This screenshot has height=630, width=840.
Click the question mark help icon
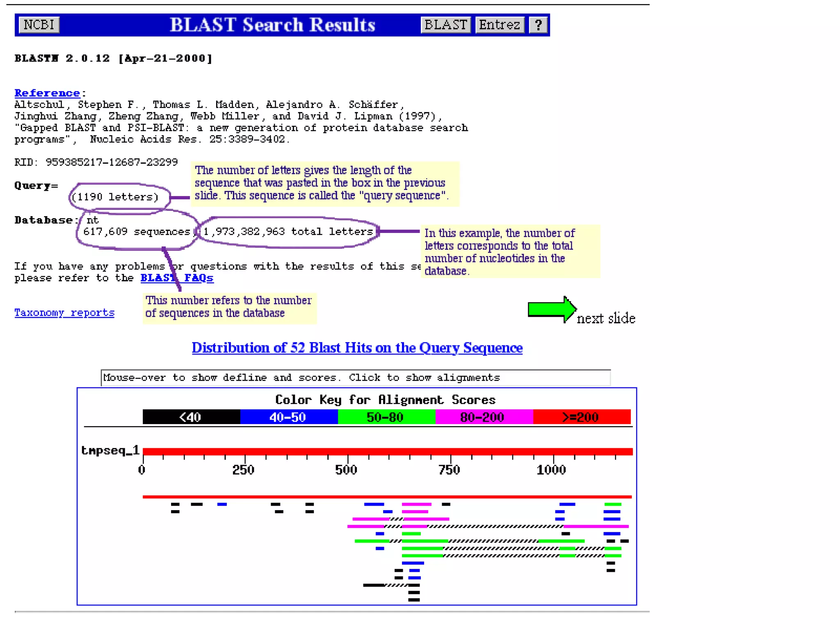click(x=538, y=25)
